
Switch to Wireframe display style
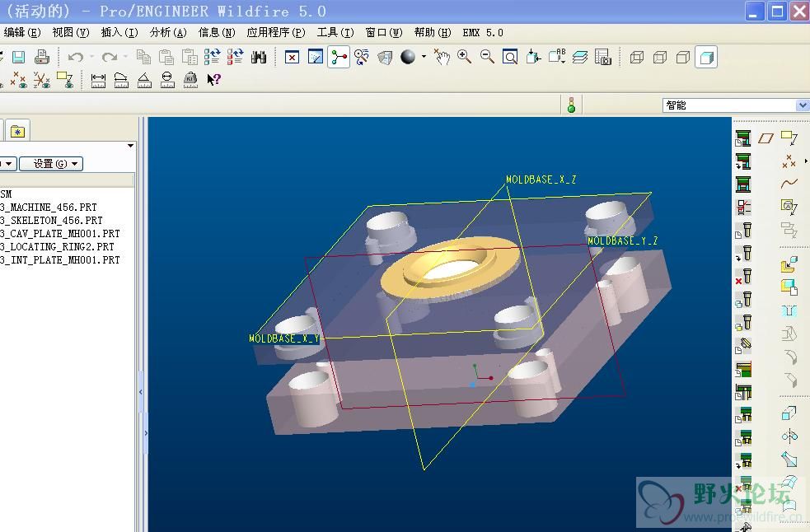(636, 57)
